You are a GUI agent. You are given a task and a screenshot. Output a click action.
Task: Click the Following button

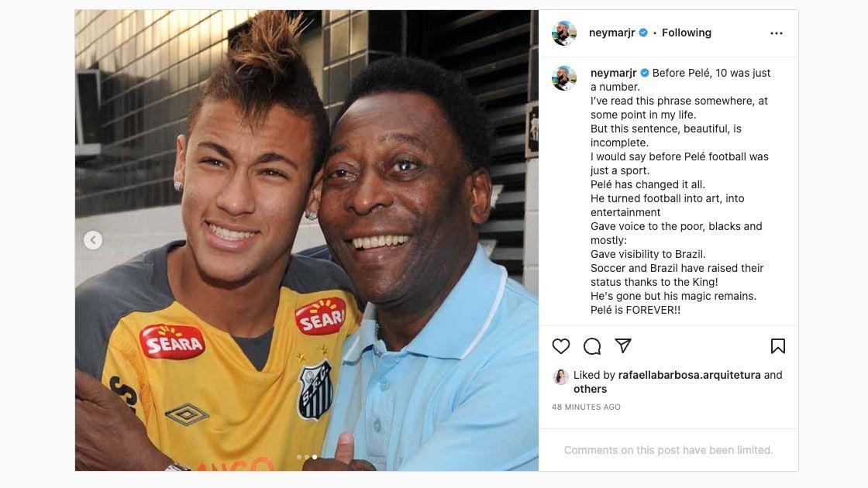(x=687, y=33)
